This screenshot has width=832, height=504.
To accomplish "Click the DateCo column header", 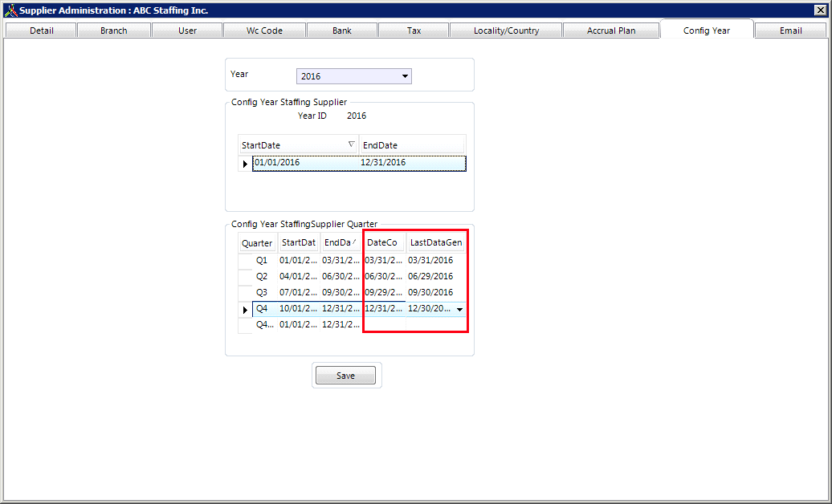I will pyautogui.click(x=384, y=242).
